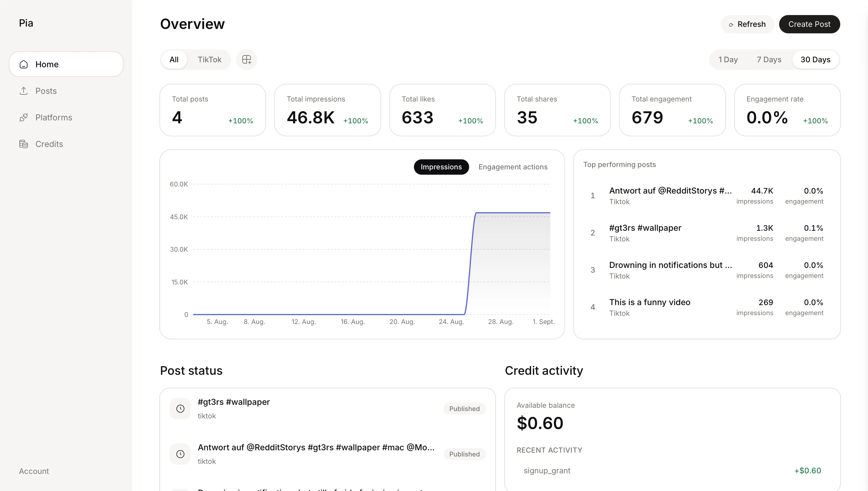Click the Create Post button
The image size is (868, 491).
(809, 24)
